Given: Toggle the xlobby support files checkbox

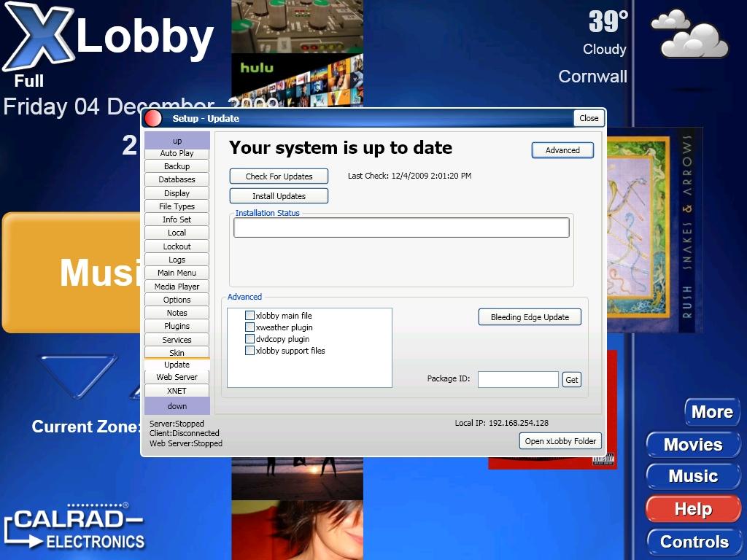Looking at the screenshot, I should [250, 351].
